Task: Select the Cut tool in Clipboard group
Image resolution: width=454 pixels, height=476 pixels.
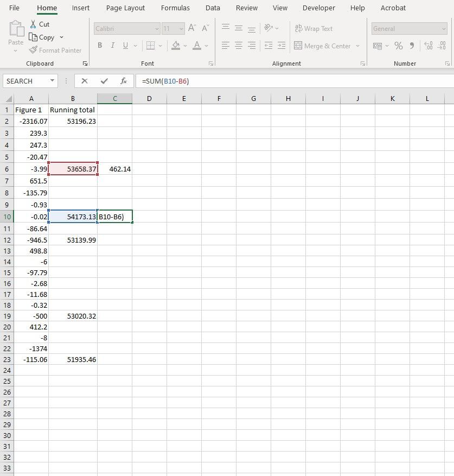Action: click(x=40, y=24)
